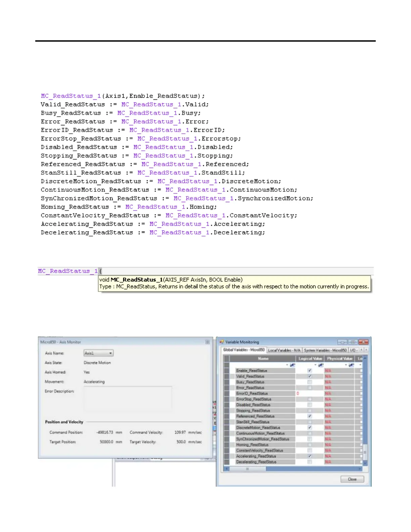
Task: Open the Axis Name dropdown showing Axis1
Action: pos(98,353)
